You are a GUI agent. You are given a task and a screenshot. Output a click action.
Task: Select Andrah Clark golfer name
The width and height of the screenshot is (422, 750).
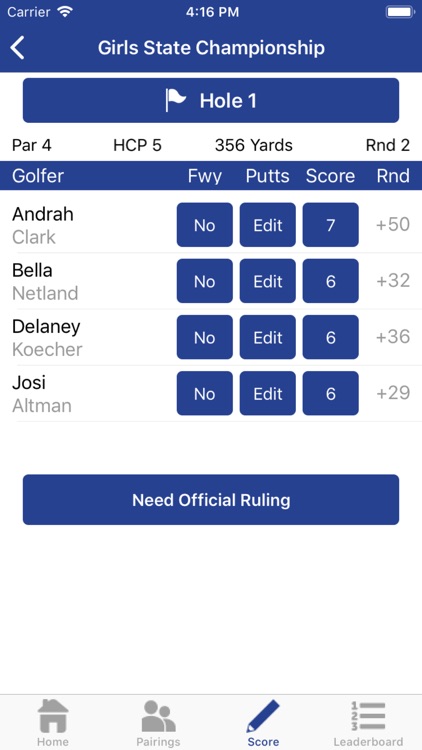click(43, 225)
